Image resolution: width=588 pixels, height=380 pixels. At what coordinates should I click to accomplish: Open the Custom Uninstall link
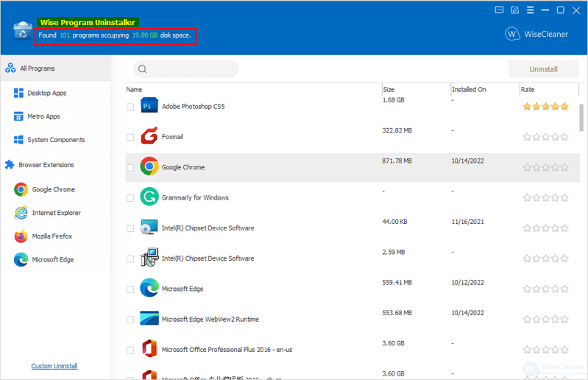[x=54, y=366]
